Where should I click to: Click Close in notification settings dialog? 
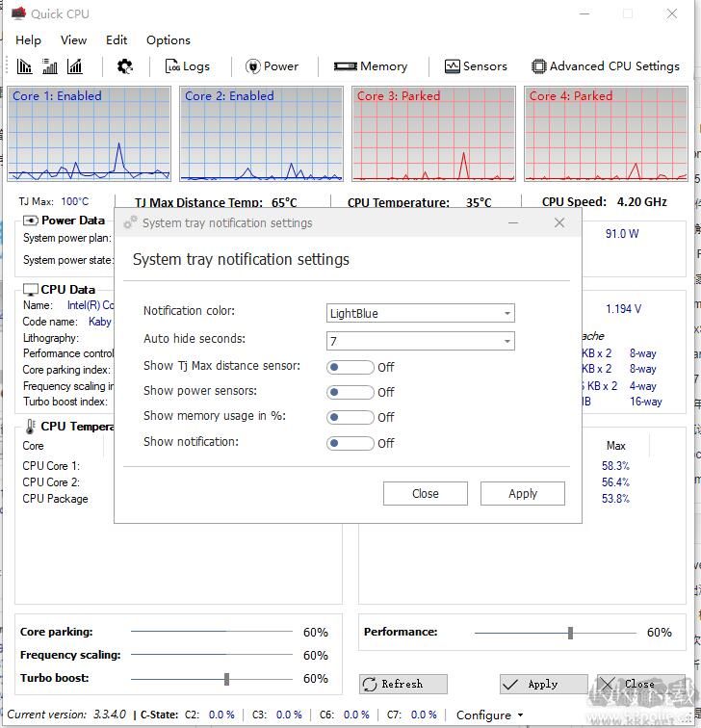coord(426,494)
